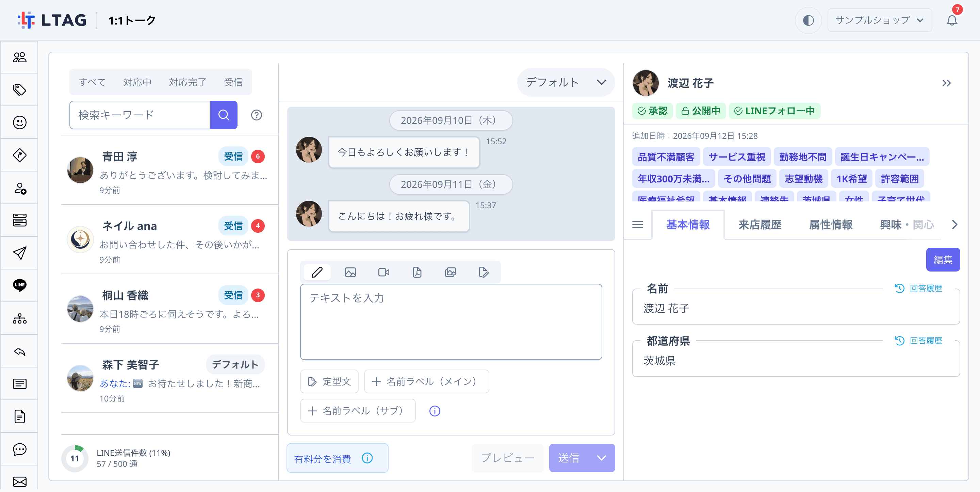Click the LINE送信件数 progress ring
Screen dimensions: 980x492
coord(75,458)
